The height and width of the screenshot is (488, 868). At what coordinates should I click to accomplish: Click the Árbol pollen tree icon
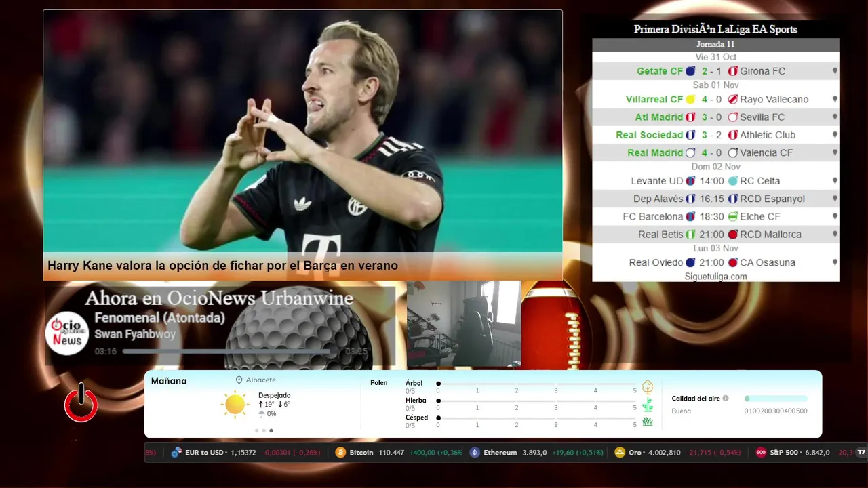[x=648, y=387]
